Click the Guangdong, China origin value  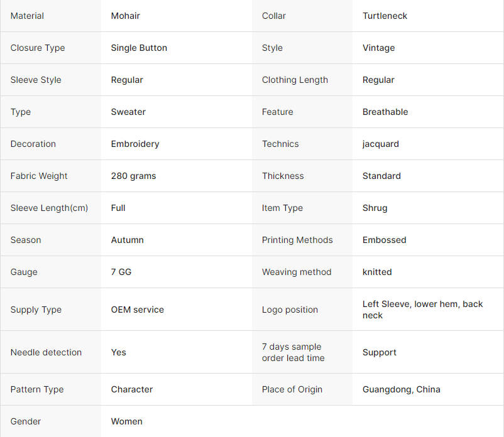[401, 389]
